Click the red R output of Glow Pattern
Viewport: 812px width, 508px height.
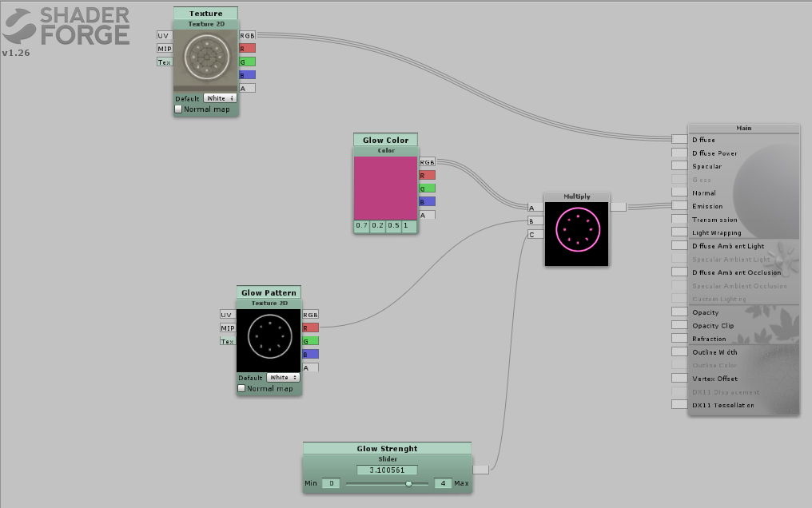click(x=311, y=328)
